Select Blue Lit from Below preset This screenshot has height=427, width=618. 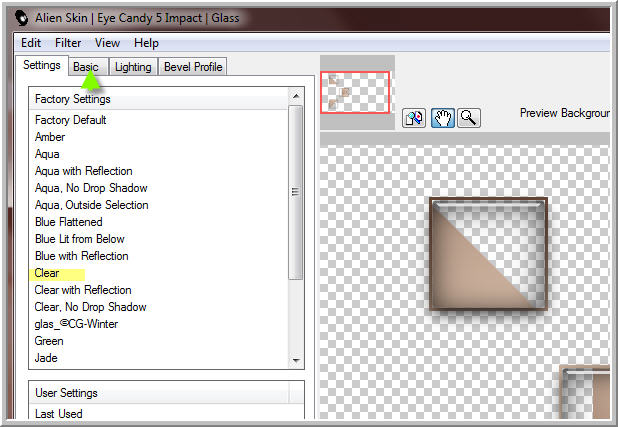[x=80, y=239]
